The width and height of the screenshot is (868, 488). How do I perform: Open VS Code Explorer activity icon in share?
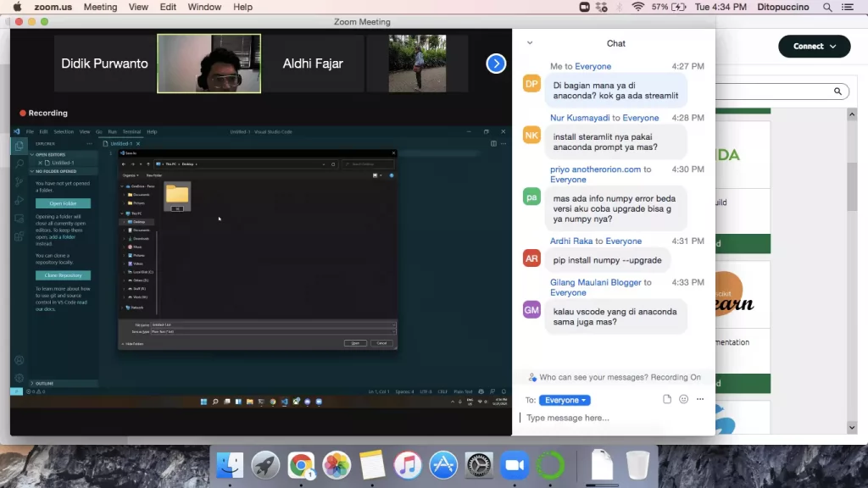pos(19,146)
